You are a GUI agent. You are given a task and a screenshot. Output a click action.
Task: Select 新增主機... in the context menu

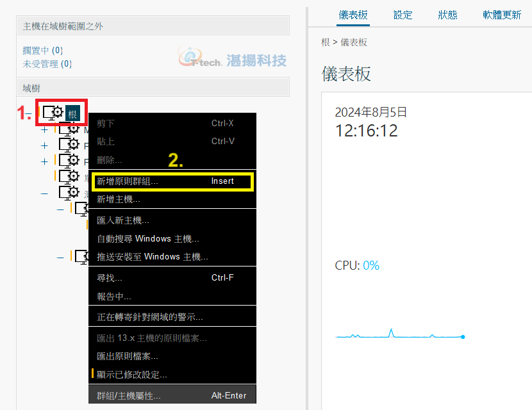coord(119,199)
